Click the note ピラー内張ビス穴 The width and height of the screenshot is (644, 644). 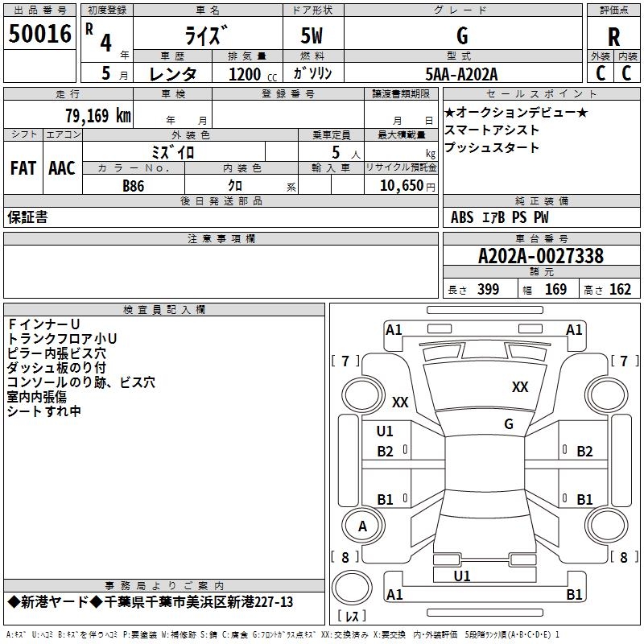(57, 353)
